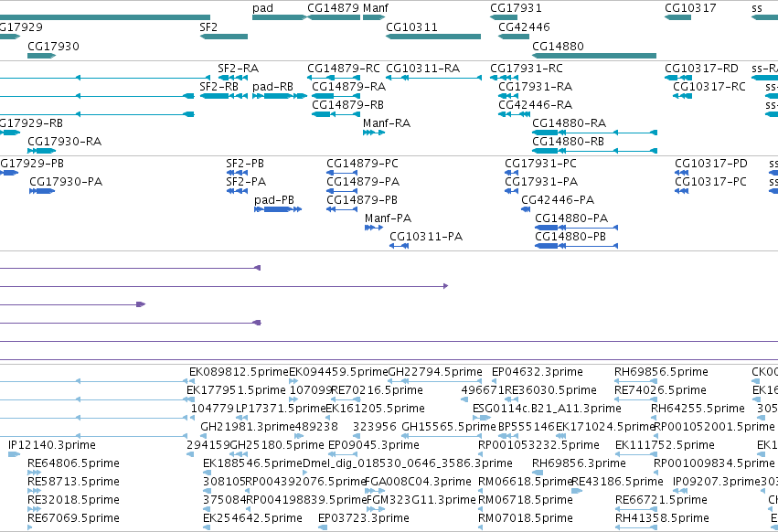Click the GH15565.5prime EST label

click(449, 427)
